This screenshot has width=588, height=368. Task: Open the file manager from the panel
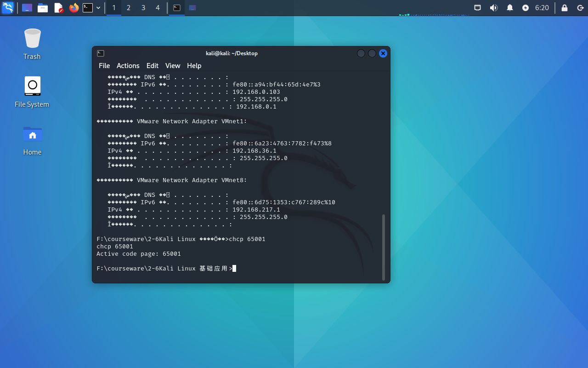(43, 8)
